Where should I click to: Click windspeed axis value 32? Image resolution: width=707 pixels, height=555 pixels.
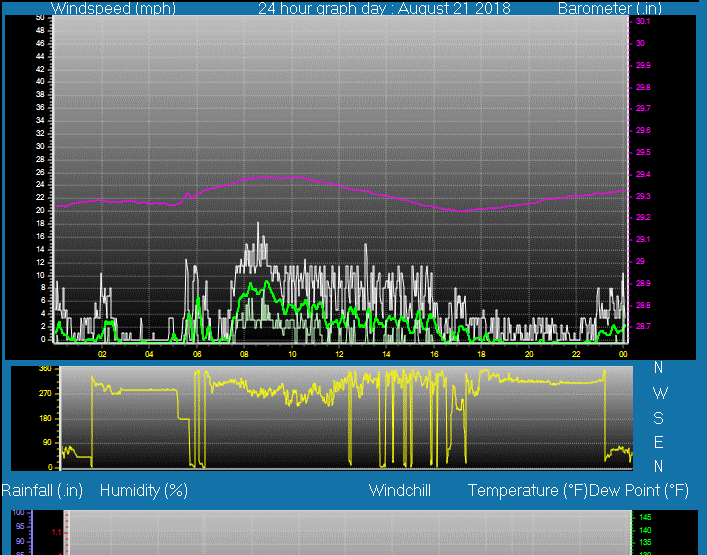[40, 133]
